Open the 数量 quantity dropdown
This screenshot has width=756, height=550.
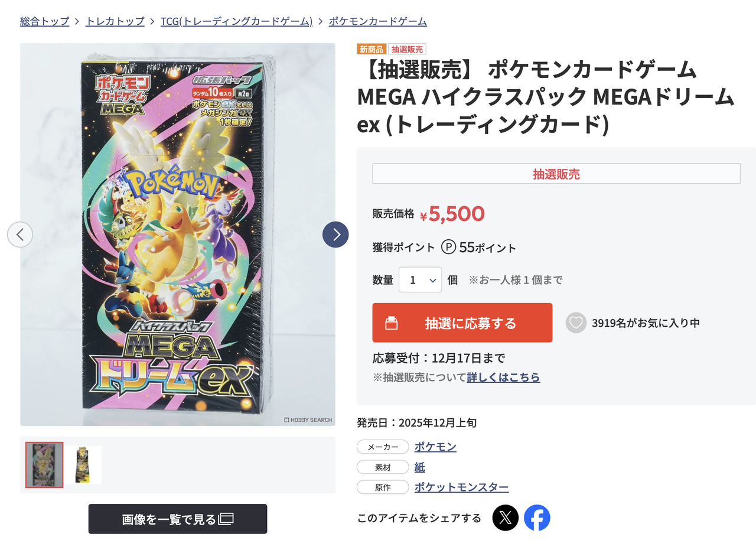click(x=420, y=279)
